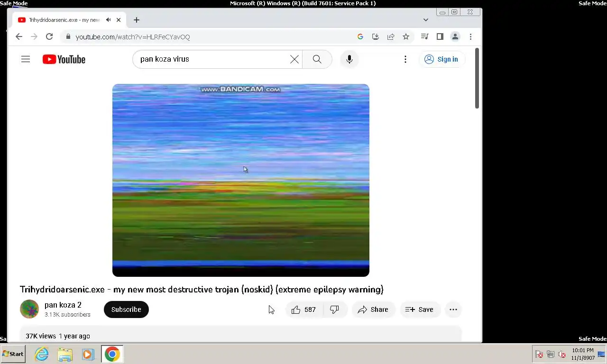Open Chrome three-dot menu
607x364 pixels.
click(x=470, y=36)
